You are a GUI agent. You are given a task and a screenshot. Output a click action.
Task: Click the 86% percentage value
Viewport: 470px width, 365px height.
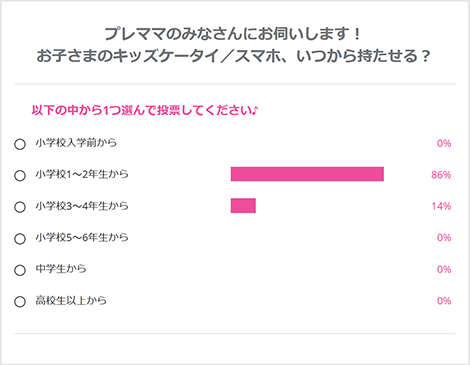point(441,174)
